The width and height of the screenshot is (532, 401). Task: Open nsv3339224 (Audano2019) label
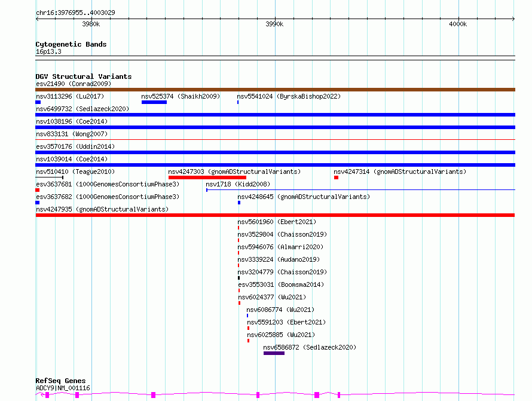(x=279, y=259)
